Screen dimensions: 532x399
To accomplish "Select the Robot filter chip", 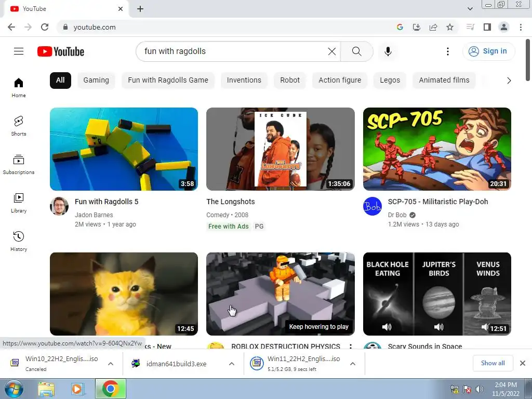I will click(290, 81).
